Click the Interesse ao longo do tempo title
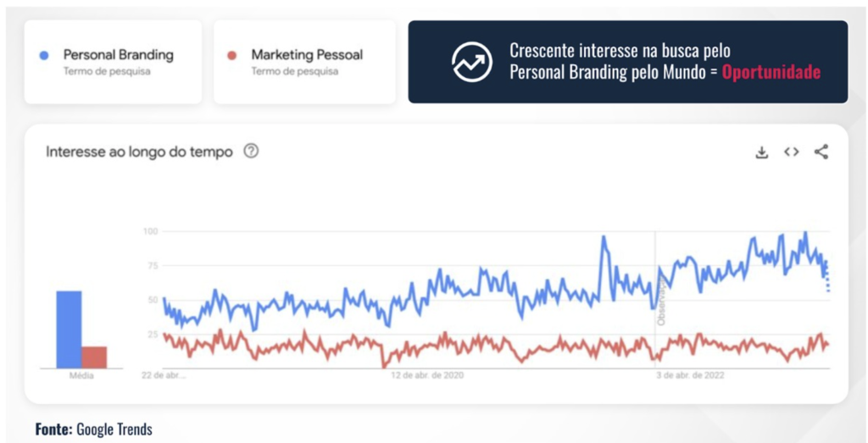 tap(141, 152)
